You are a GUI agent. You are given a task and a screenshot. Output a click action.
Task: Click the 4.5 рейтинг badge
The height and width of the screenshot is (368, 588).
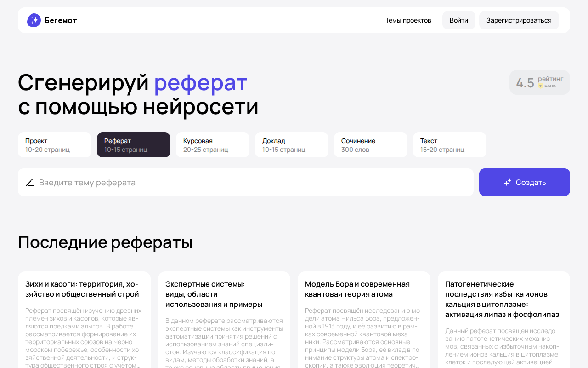pyautogui.click(x=540, y=82)
